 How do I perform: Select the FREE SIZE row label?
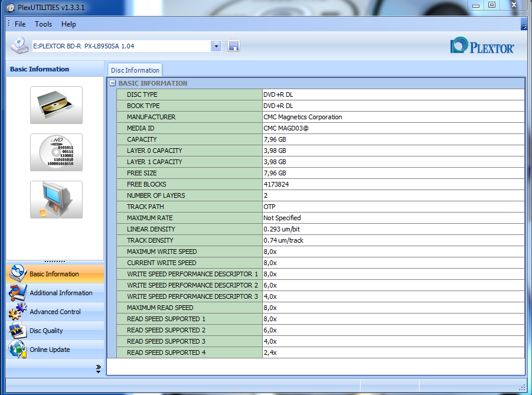tap(142, 173)
